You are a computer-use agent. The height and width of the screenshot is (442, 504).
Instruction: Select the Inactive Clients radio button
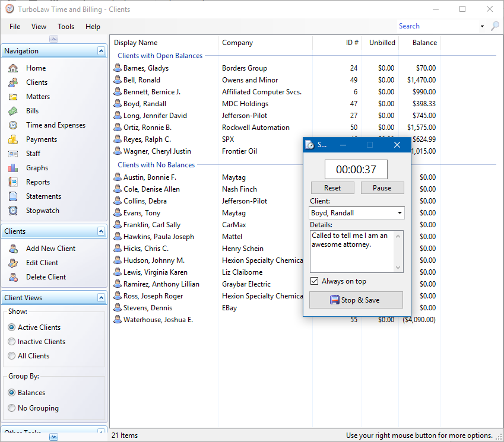pyautogui.click(x=11, y=342)
